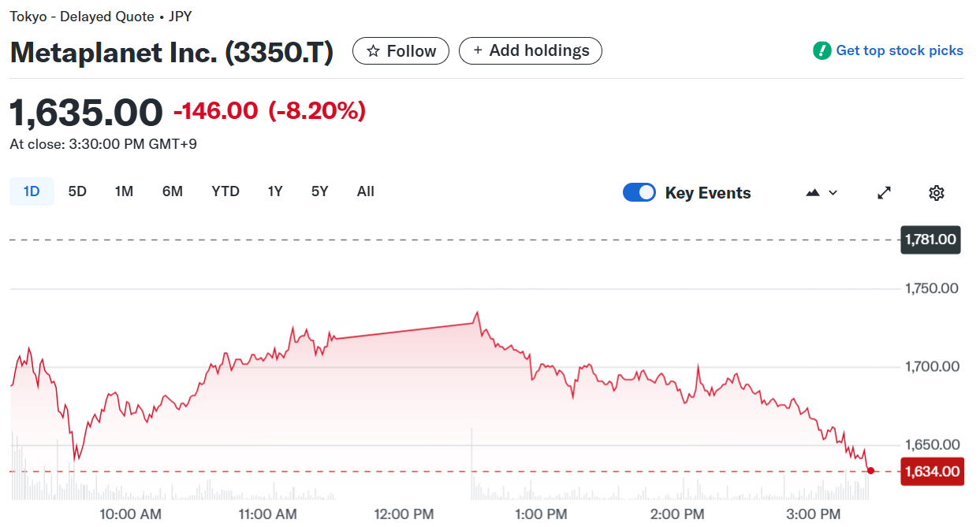This screenshot has width=980, height=527.
Task: Click the red current price marker dot
Action: tap(870, 471)
